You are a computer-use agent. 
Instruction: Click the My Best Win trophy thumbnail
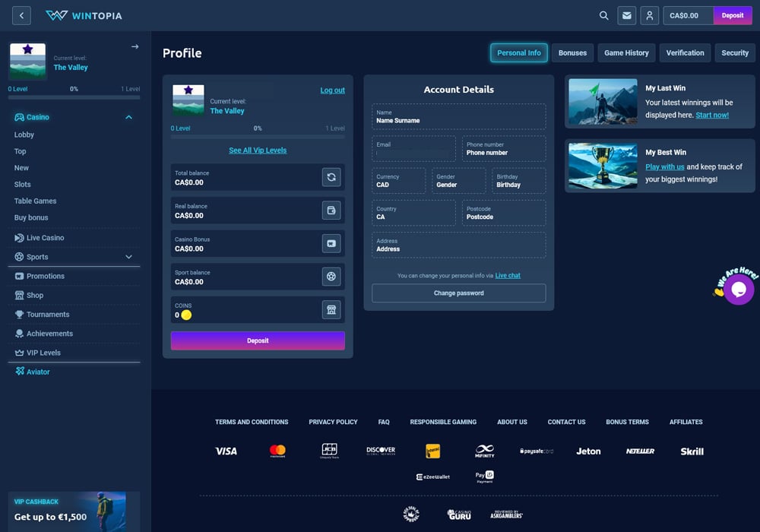(x=603, y=166)
